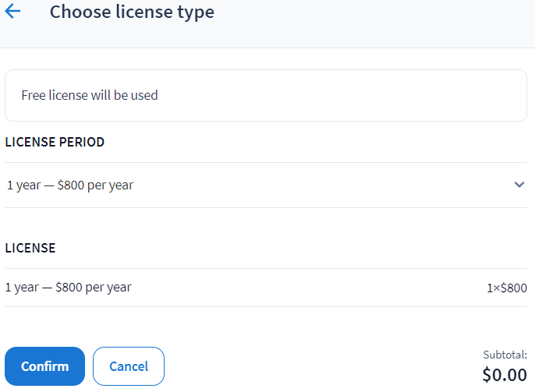
Task: Click the 'Subtotal:' label
Action: [505, 355]
